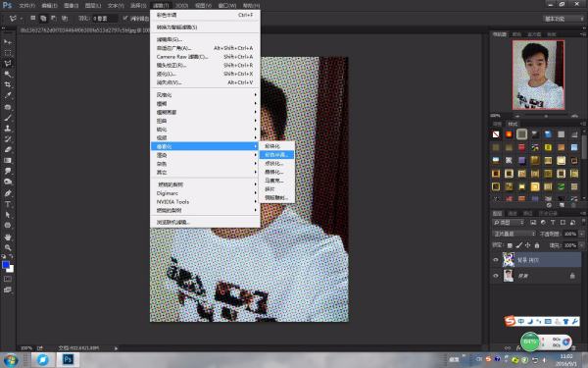Toggle lock transparent pixels
Viewport: 588px width, 368px height.
coord(510,245)
